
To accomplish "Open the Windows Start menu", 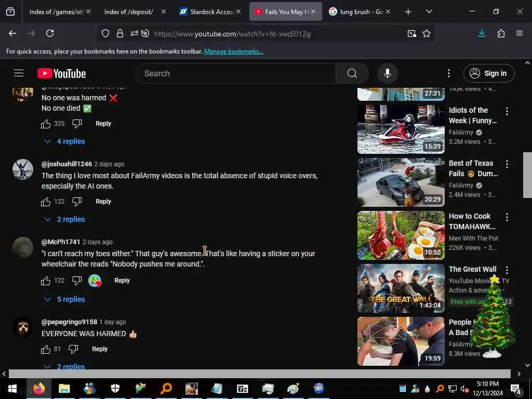I will coord(12,389).
